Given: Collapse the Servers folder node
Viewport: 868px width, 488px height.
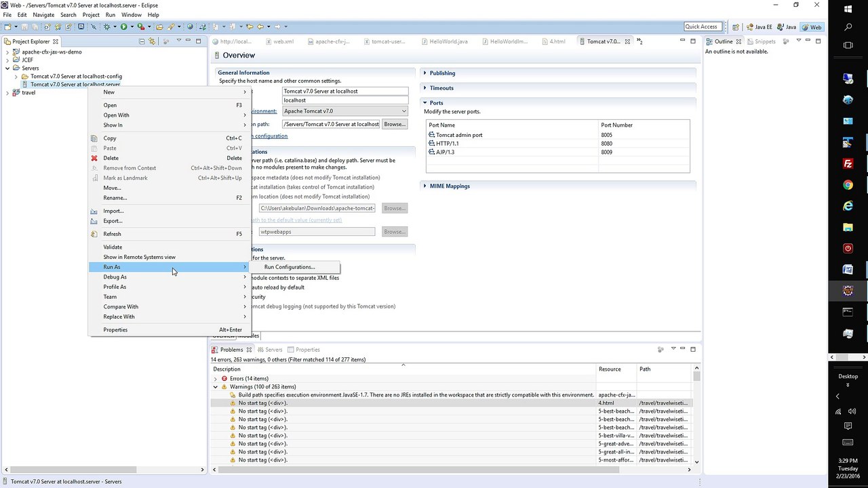Looking at the screenshot, I should (7, 68).
